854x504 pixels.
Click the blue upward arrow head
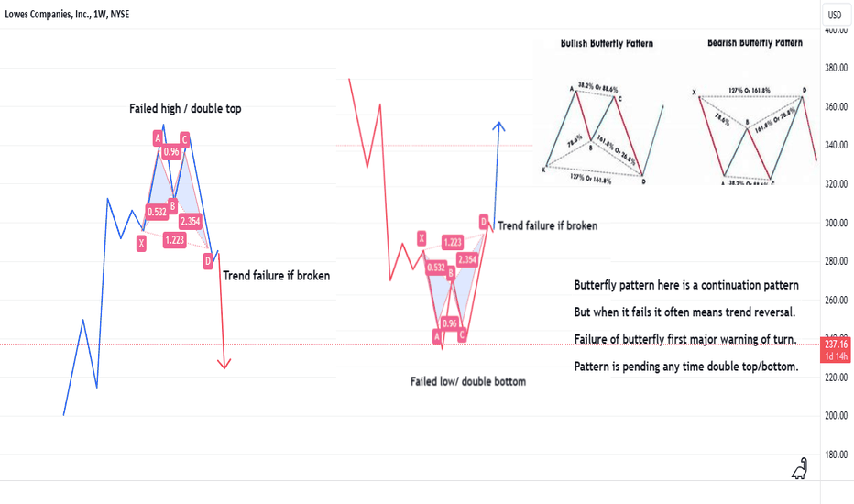pyautogui.click(x=498, y=126)
